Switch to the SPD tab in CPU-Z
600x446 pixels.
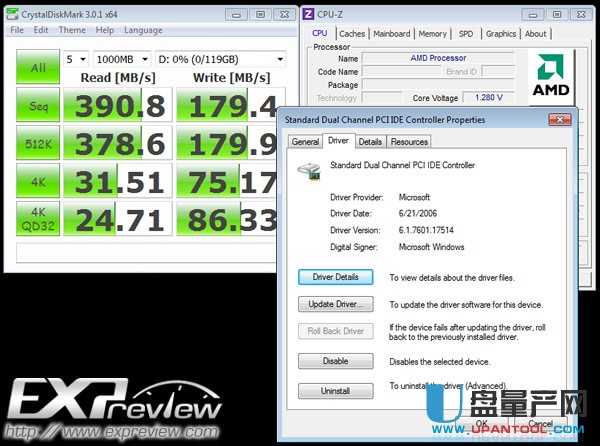click(466, 33)
